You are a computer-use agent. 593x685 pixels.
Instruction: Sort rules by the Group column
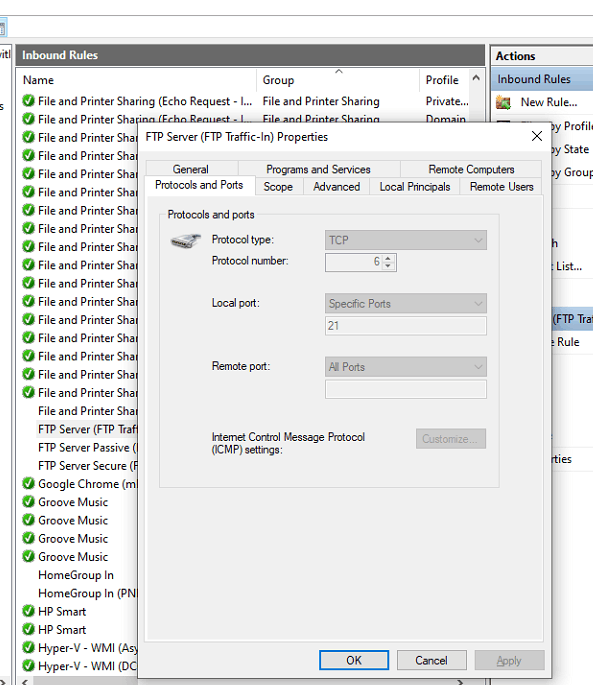[338, 80]
